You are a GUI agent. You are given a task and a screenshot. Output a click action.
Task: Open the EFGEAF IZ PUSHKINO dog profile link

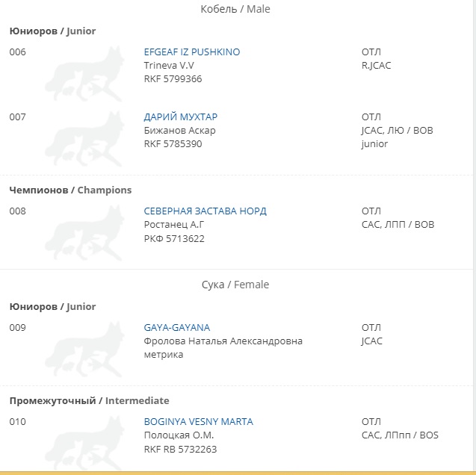[192, 52]
